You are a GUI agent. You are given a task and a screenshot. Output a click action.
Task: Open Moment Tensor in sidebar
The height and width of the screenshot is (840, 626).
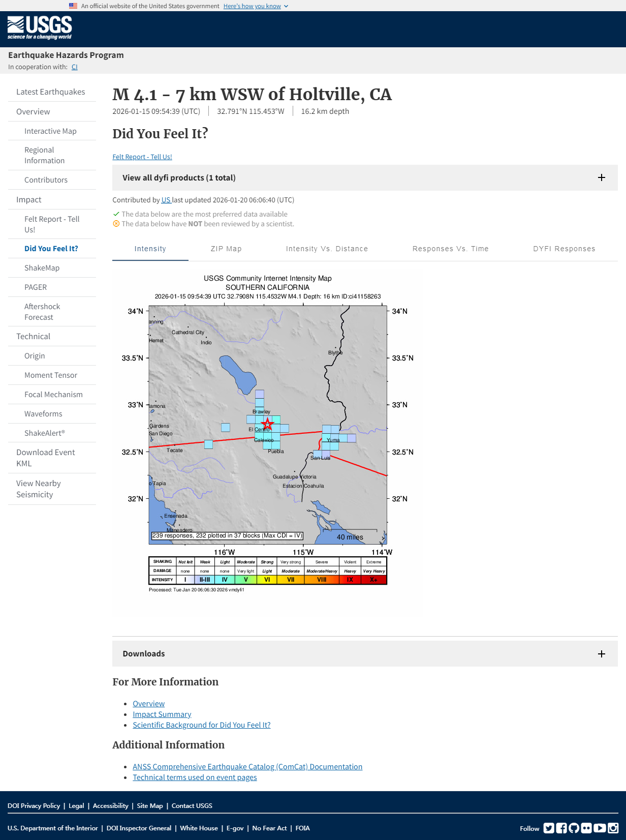(52, 375)
